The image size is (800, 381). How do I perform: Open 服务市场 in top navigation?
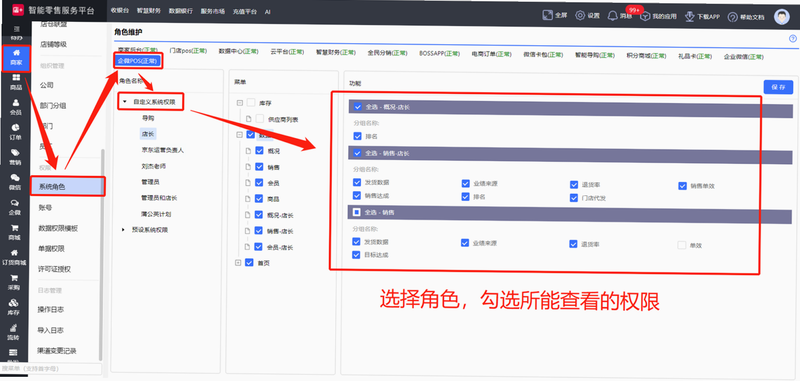213,11
